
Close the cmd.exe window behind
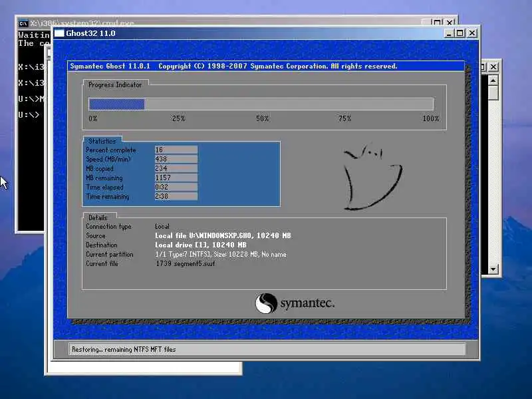coord(450,23)
